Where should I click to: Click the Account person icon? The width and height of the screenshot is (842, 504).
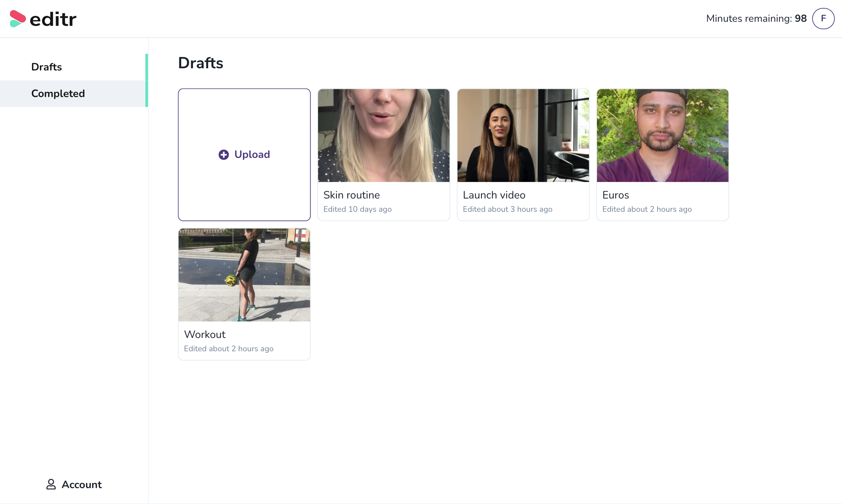tap(51, 484)
